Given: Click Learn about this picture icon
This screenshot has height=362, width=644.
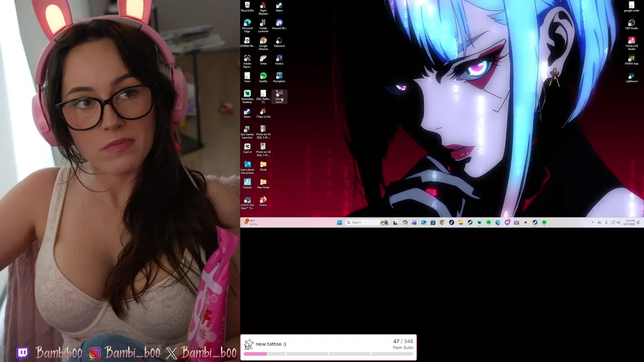Looking at the screenshot, I should pos(247,167).
